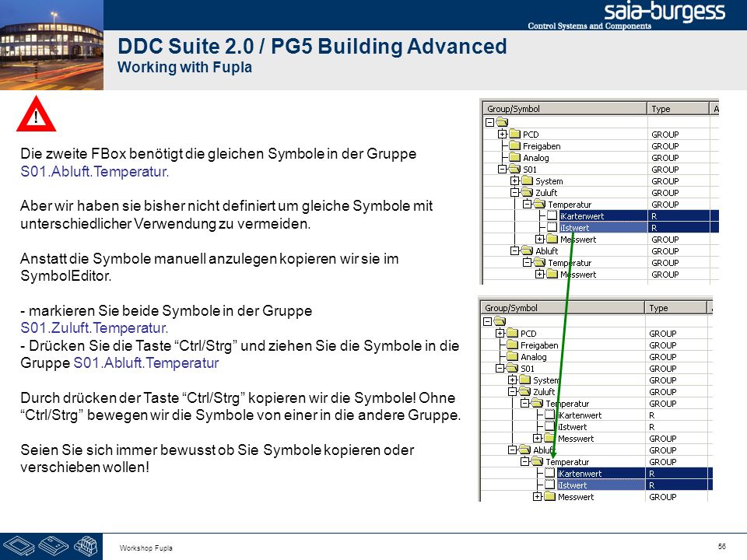747x560 pixels.
Task: Expand Messwert under Abluft in the upper tree
Action: coord(539,274)
